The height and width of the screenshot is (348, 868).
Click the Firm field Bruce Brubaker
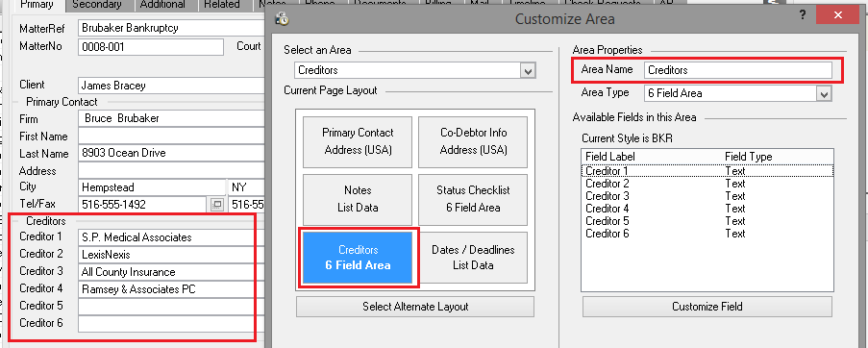point(172,119)
